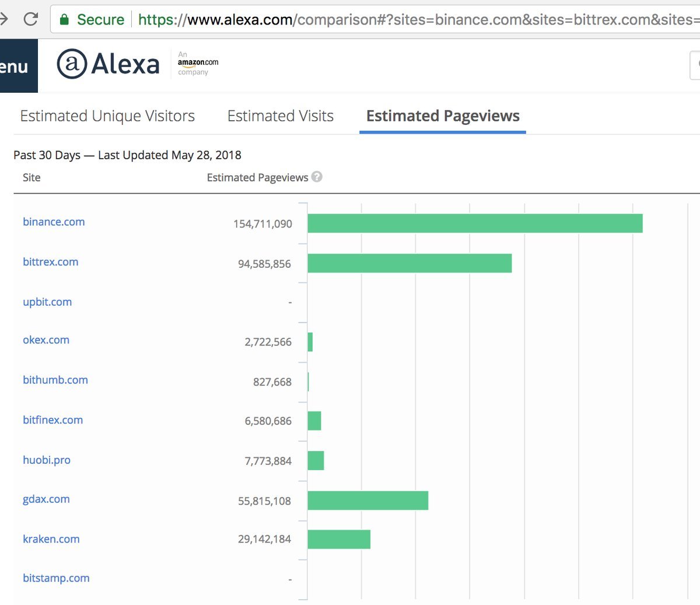This screenshot has height=605, width=700.
Task: Click the value 2,722,566
Action: (x=268, y=342)
